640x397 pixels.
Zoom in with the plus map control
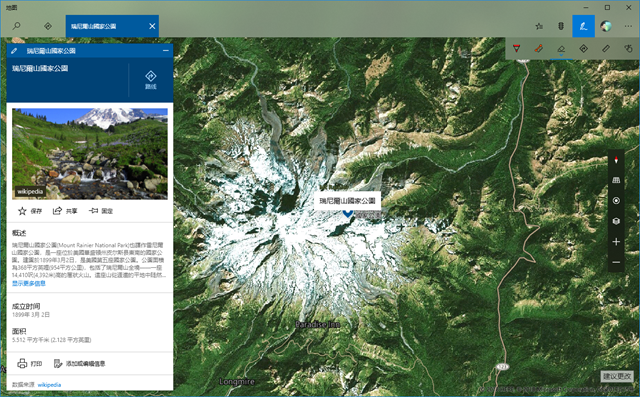(616, 242)
